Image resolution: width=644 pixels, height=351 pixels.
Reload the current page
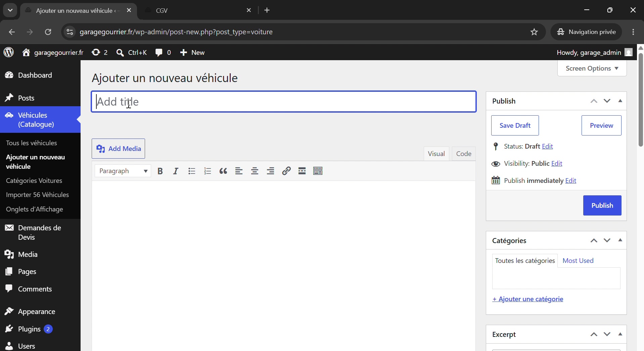[48, 32]
